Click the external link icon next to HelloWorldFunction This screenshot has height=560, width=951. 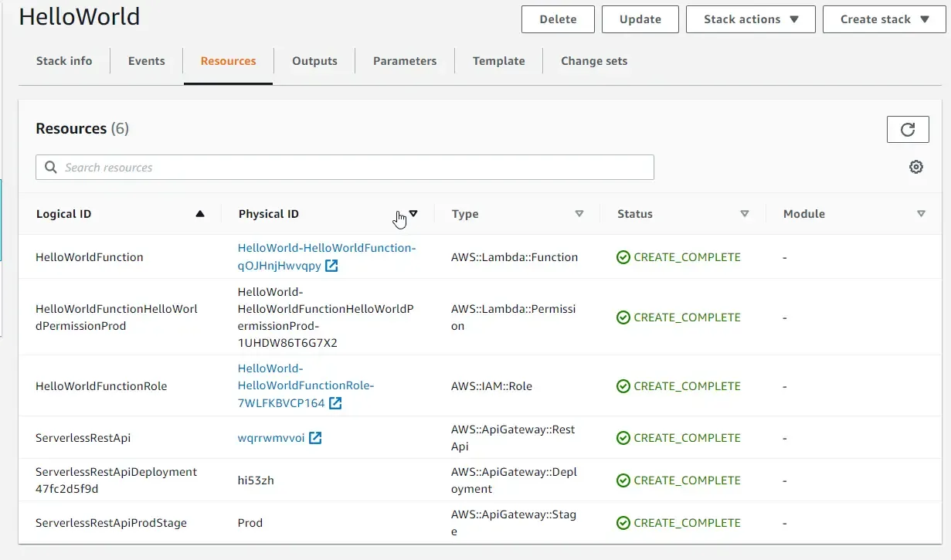(332, 266)
